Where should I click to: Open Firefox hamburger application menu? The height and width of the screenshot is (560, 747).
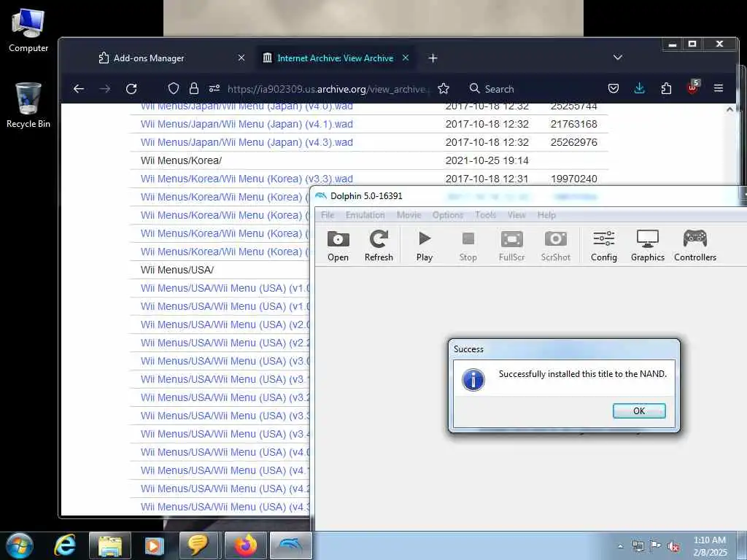tap(719, 88)
